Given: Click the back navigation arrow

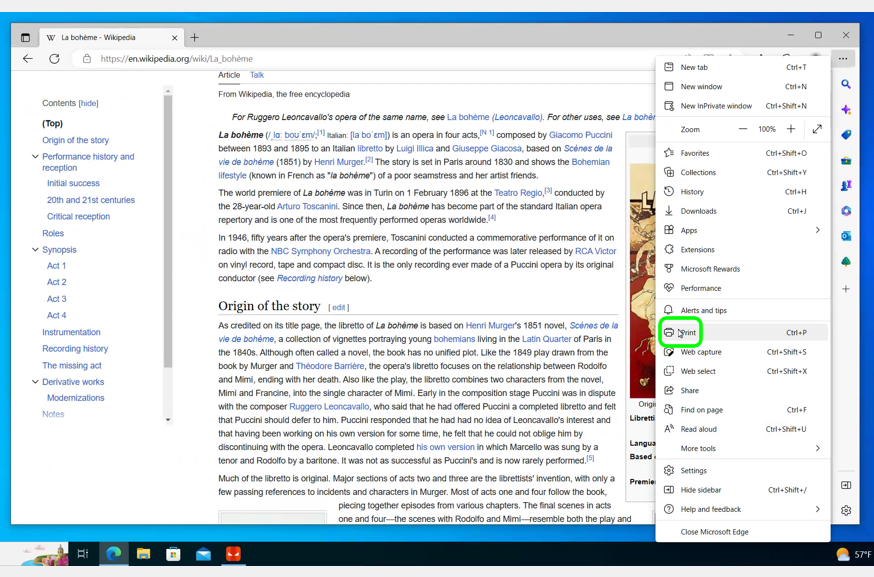Looking at the screenshot, I should pyautogui.click(x=28, y=59).
